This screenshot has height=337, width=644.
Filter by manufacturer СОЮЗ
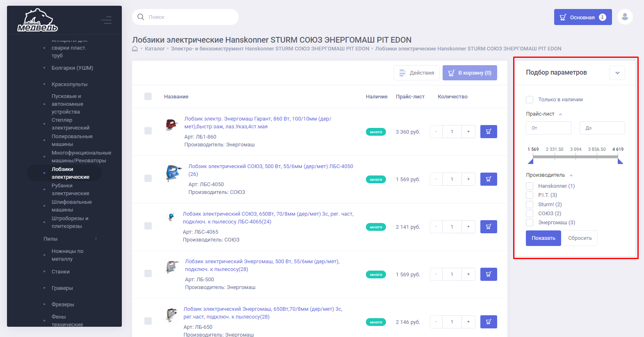click(x=530, y=214)
